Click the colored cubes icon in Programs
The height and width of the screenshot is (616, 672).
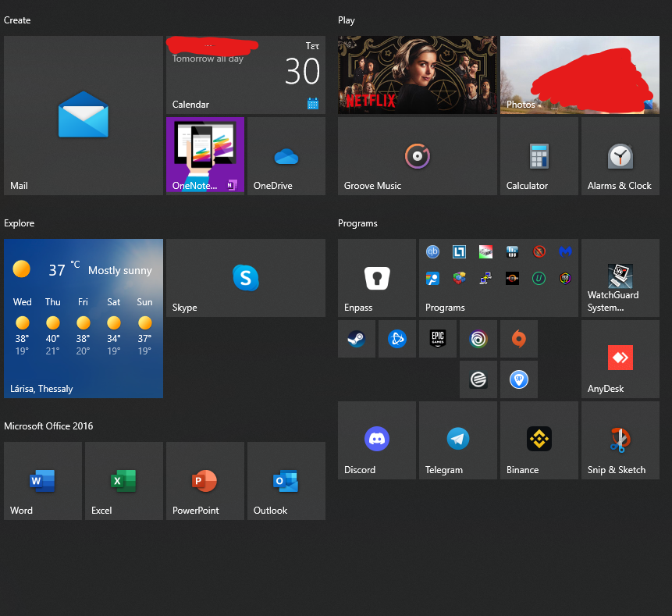tap(459, 278)
